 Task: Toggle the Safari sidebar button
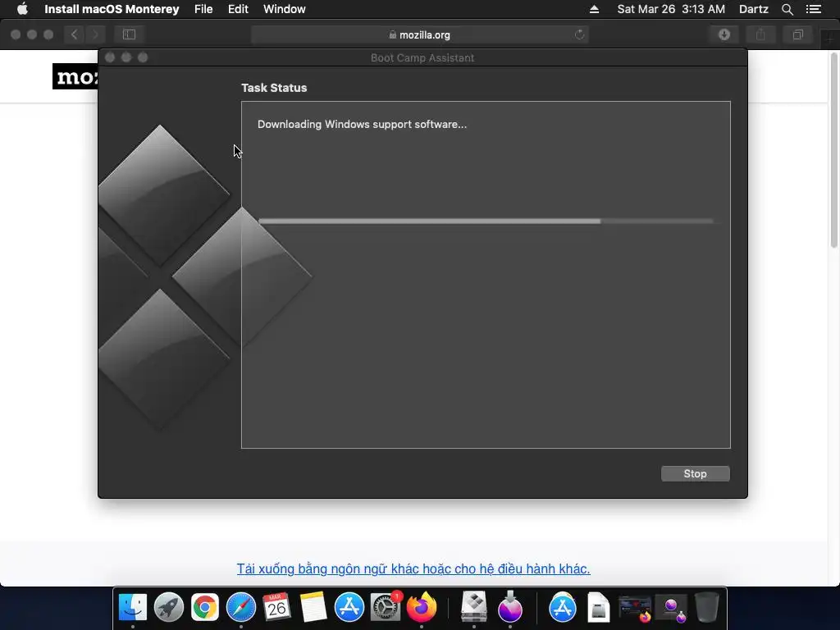click(x=129, y=34)
